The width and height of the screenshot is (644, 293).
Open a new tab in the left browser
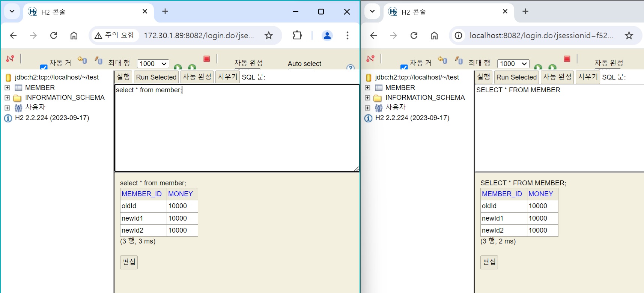(165, 11)
